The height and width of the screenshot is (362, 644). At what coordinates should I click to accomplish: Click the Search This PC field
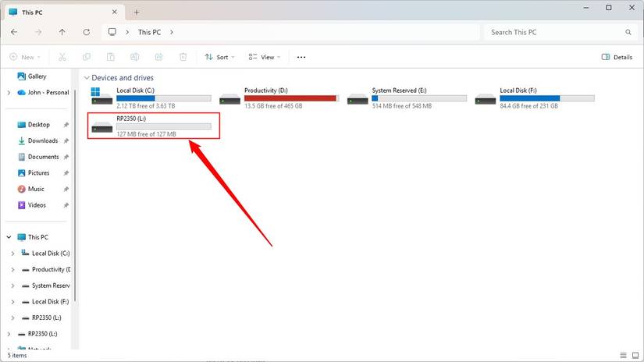554,32
